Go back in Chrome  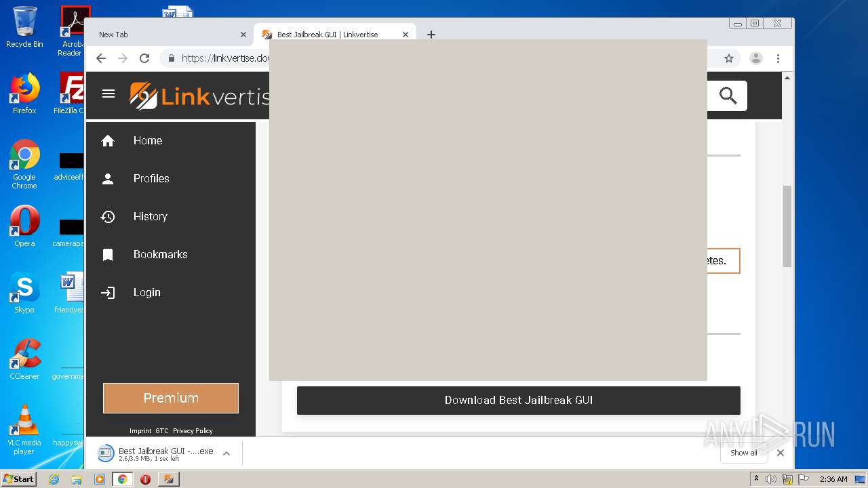pos(101,58)
